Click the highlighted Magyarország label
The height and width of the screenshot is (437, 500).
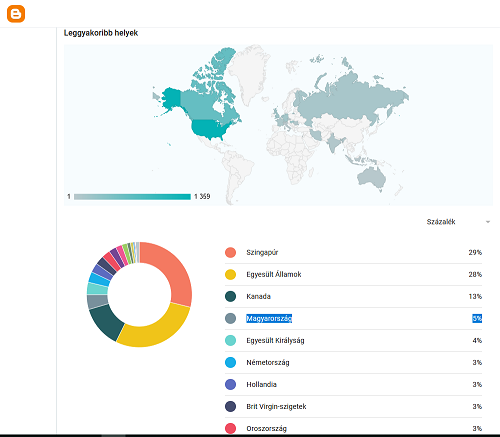point(269,319)
